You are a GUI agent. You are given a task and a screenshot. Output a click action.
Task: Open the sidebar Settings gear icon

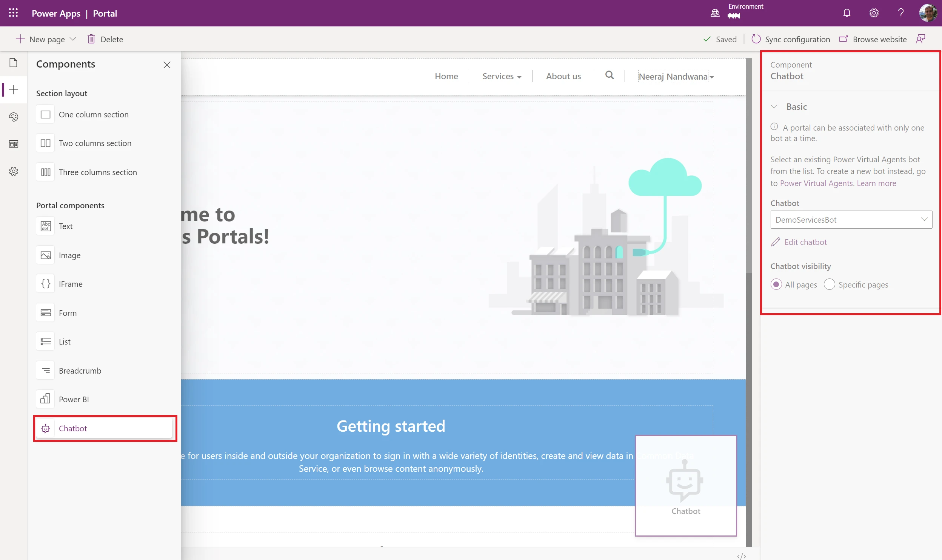tap(13, 171)
